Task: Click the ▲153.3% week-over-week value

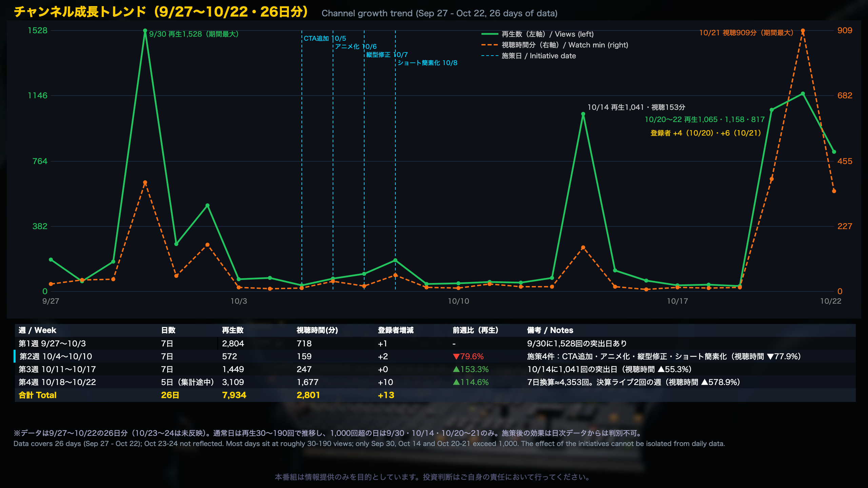Action: tap(471, 369)
